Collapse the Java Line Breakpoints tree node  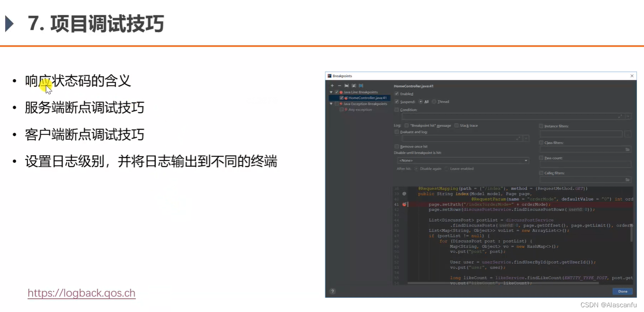tap(331, 92)
